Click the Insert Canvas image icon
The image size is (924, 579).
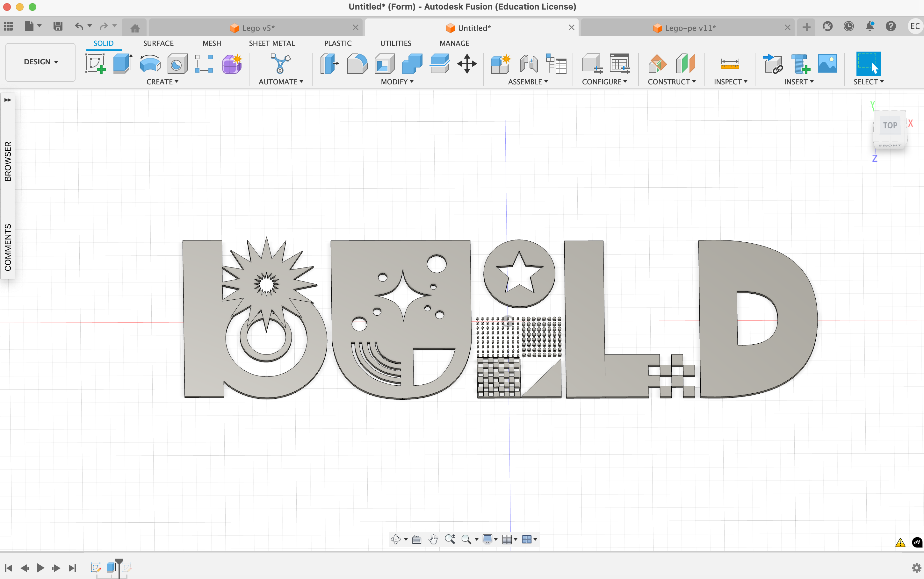[827, 64]
